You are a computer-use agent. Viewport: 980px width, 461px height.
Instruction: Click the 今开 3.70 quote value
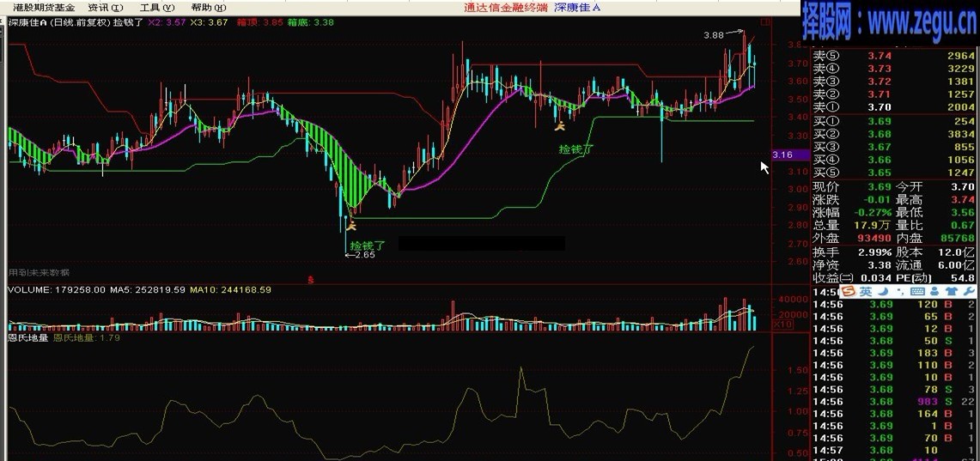tap(963, 187)
